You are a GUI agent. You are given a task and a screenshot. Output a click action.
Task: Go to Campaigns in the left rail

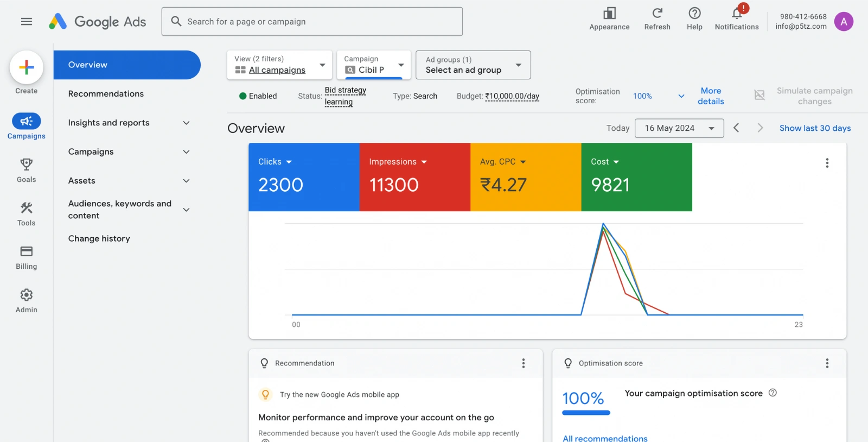coord(27,127)
